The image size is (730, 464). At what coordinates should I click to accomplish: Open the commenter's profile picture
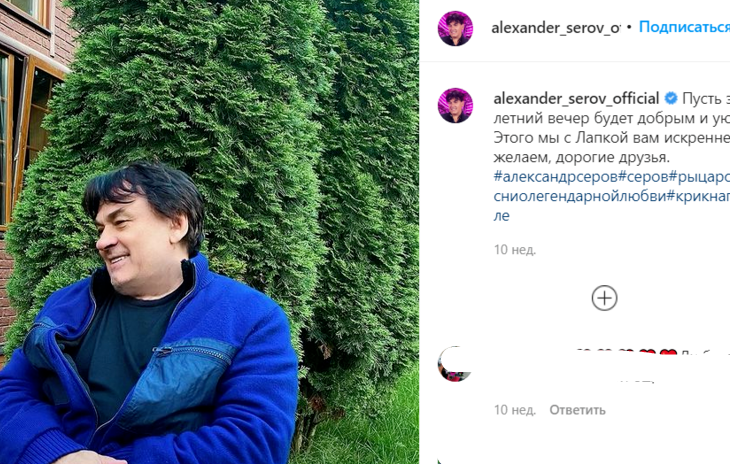click(455, 364)
